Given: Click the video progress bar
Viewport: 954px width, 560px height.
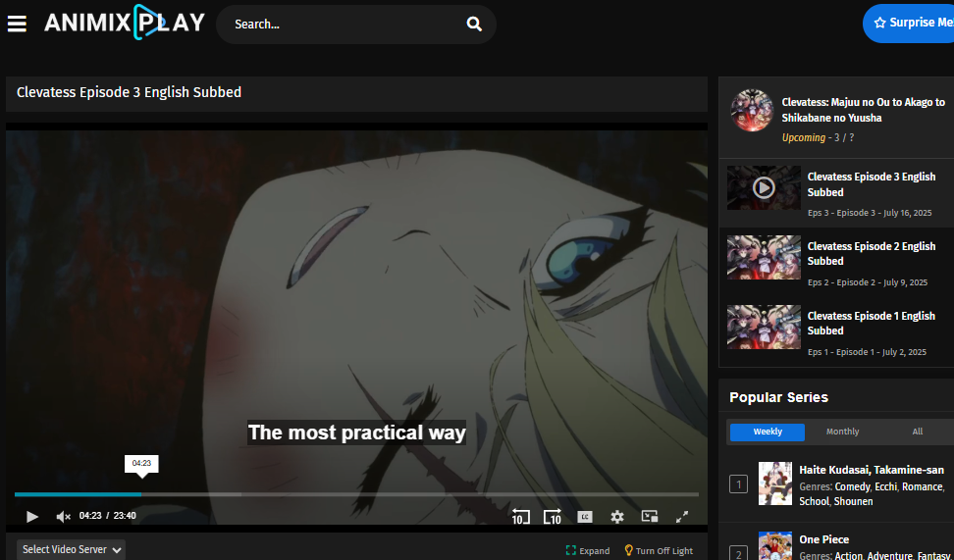Looking at the screenshot, I should [356, 494].
